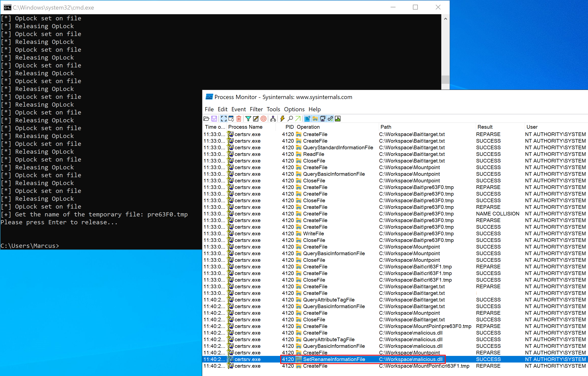Sort by the Process Name column header
The image size is (588, 376).
pos(251,127)
